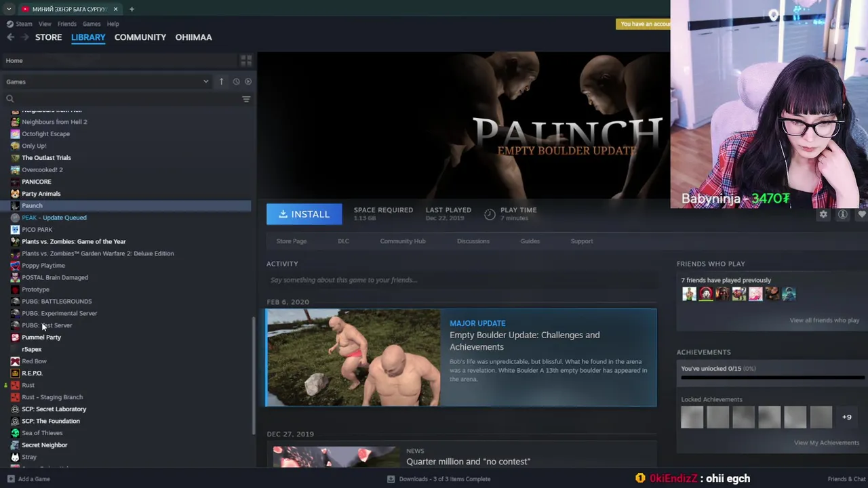Image resolution: width=868 pixels, height=488 pixels.
Task: Click the game list scrollbar
Action: click(254, 375)
